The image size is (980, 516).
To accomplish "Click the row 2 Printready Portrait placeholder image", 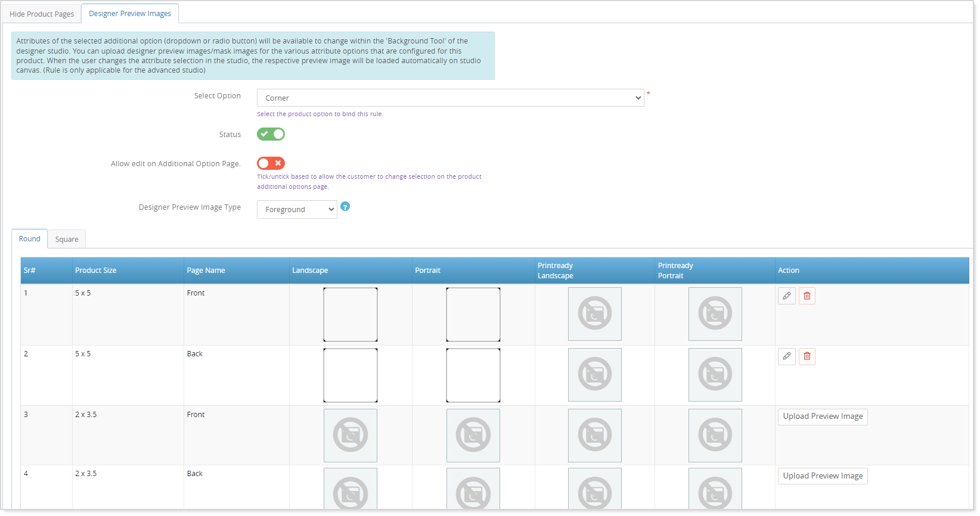I will (x=715, y=375).
